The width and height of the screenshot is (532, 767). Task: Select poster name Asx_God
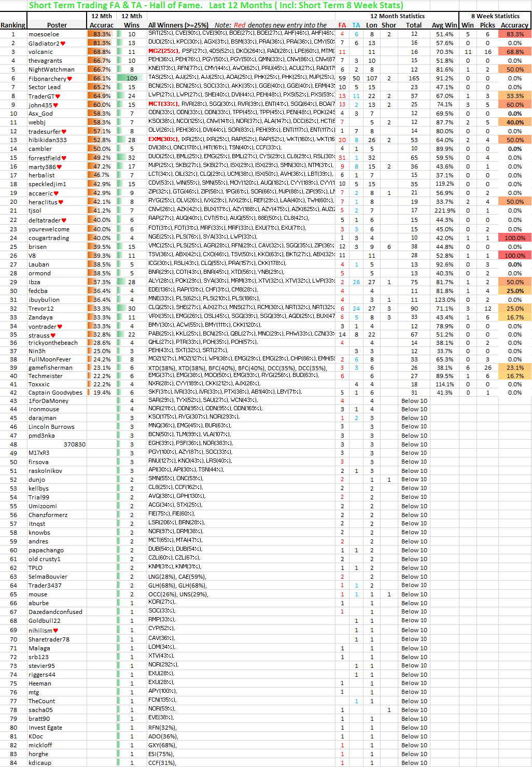[40, 114]
